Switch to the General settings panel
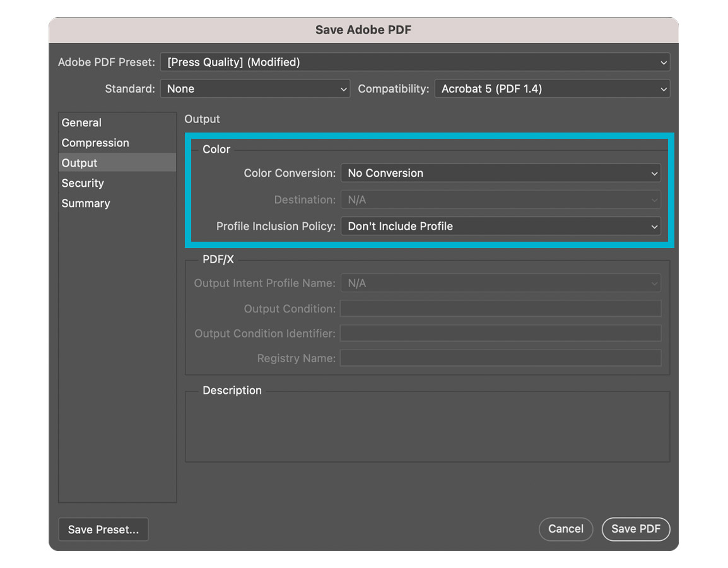Image resolution: width=728 pixels, height=568 pixels. pos(81,122)
